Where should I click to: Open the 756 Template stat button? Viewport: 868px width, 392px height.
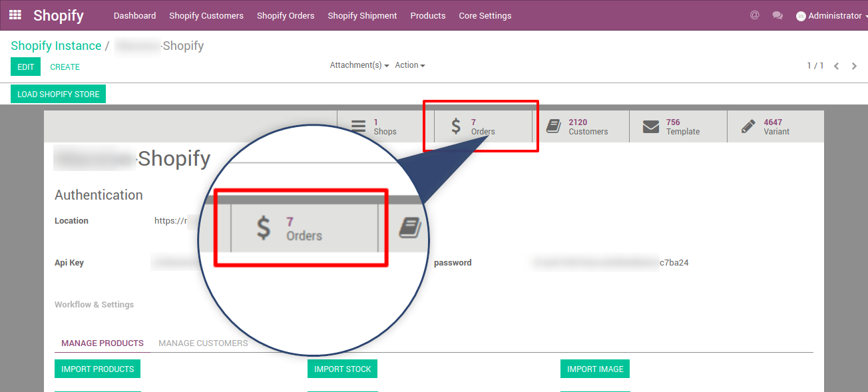pos(678,126)
